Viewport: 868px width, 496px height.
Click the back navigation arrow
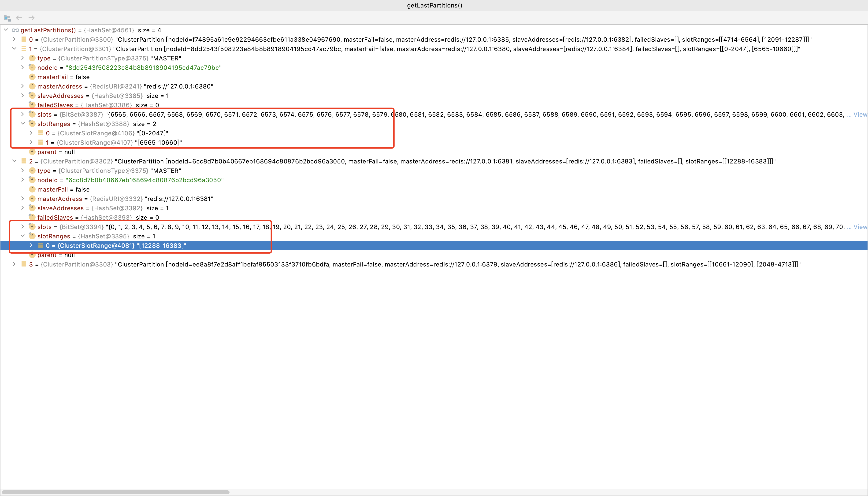tap(19, 18)
